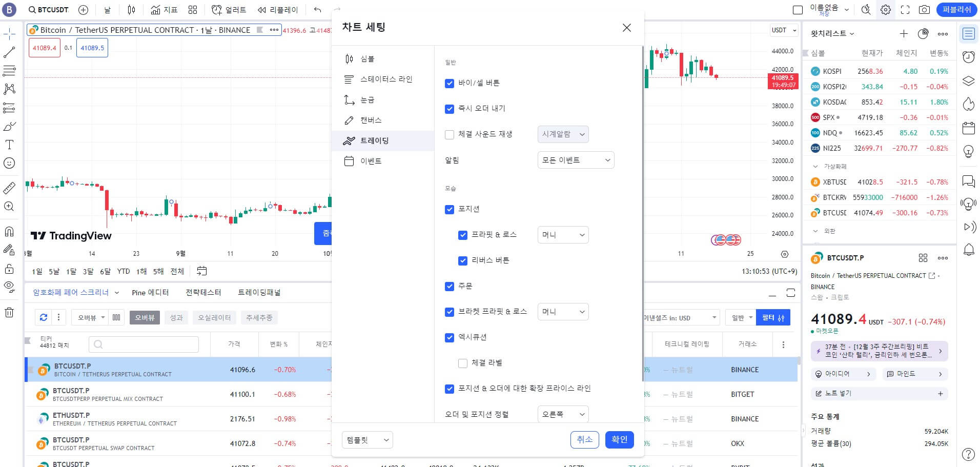Close the 차트 세팅 dialog
The image size is (980, 467).
(626, 28)
